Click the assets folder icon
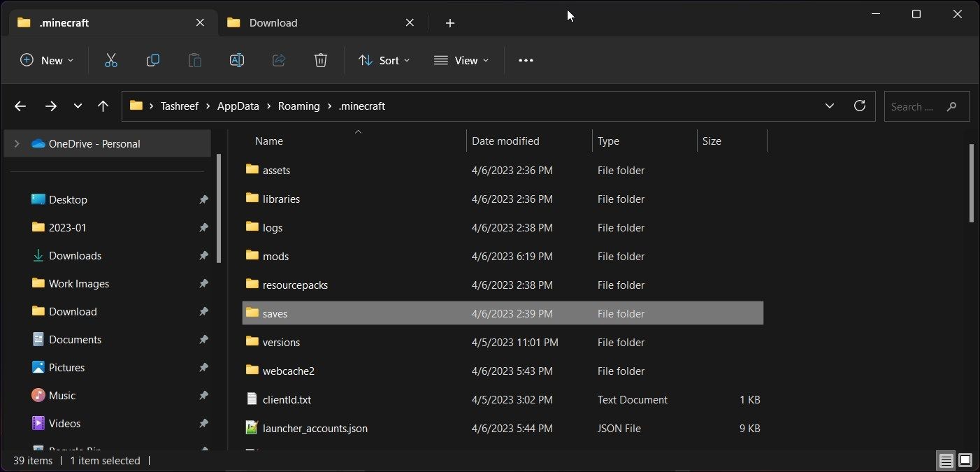 point(252,170)
